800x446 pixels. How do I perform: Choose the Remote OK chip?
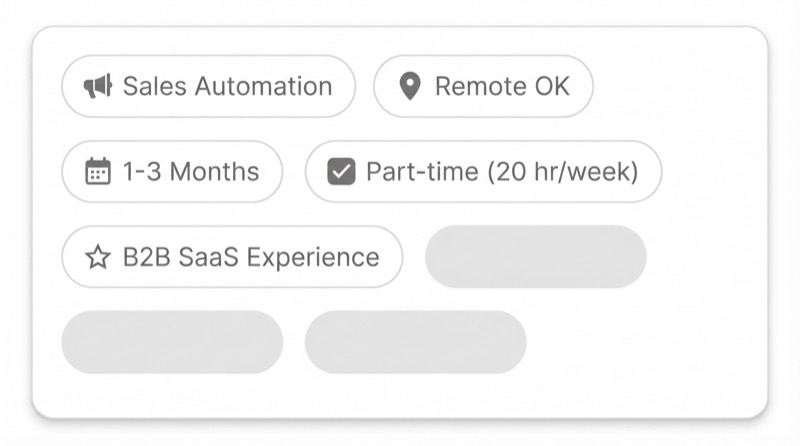[x=483, y=87]
